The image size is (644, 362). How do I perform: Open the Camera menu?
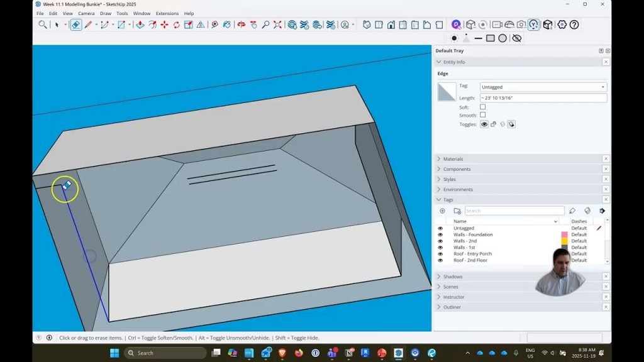point(86,13)
